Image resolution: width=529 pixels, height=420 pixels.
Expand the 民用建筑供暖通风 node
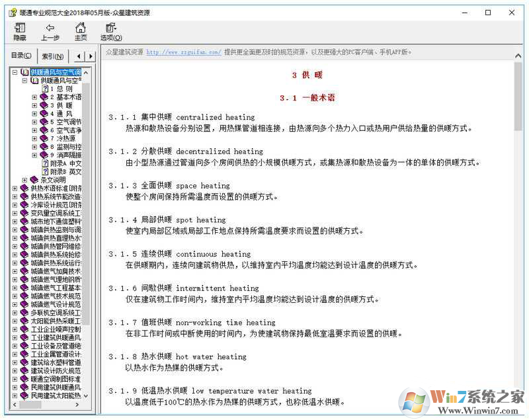15,388
